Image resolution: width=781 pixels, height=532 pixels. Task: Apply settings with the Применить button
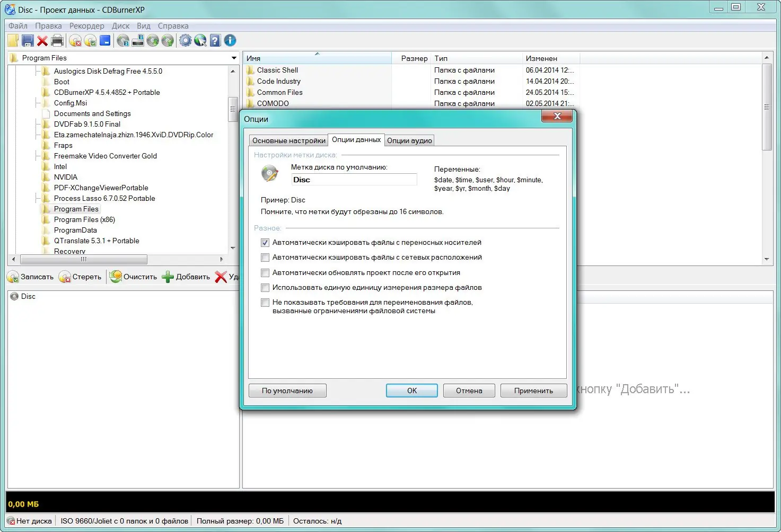coord(533,391)
